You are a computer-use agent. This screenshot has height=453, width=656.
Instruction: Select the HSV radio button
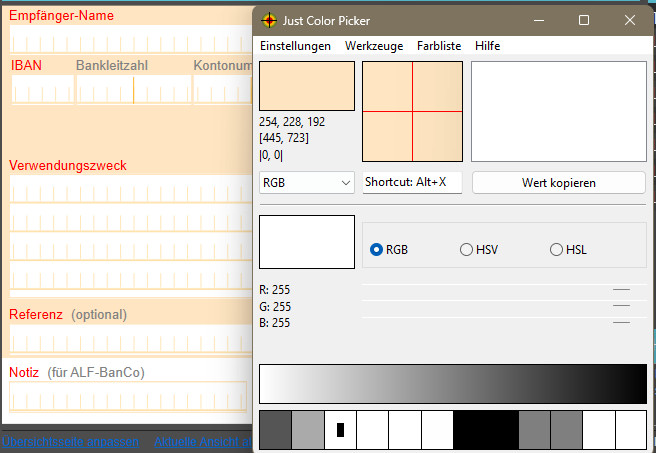click(x=466, y=250)
